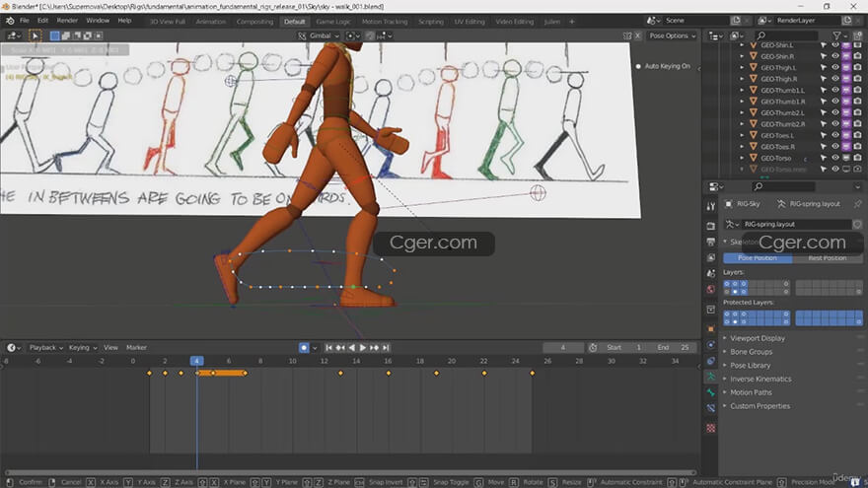Open the timeline Marker menu
This screenshot has height=488, width=868.
click(136, 347)
